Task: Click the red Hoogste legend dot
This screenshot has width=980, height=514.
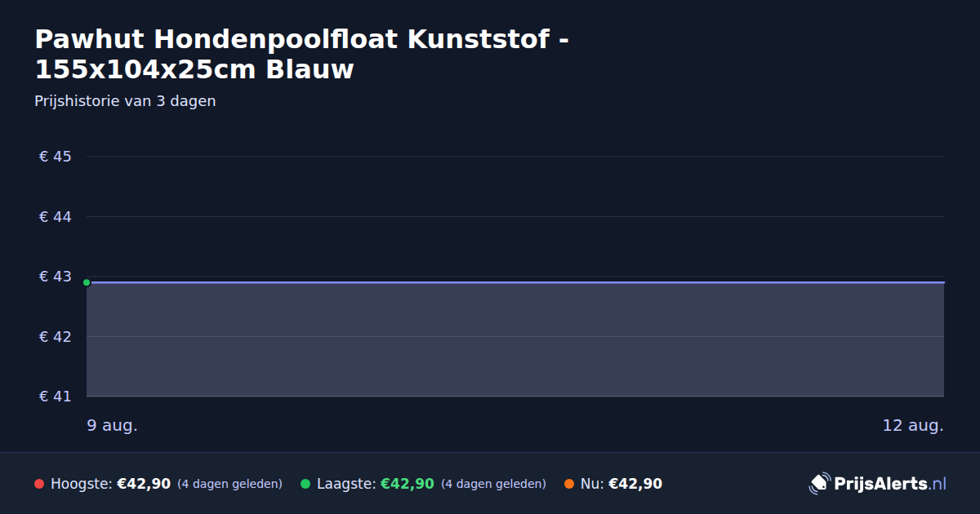Action: point(39,484)
